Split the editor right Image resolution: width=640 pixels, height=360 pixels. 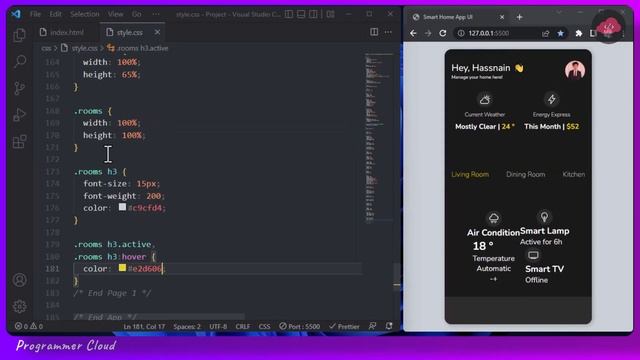pos(374,32)
